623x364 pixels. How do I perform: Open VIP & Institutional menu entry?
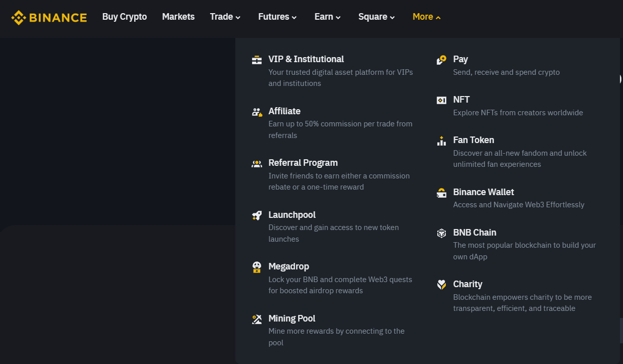pyautogui.click(x=333, y=71)
